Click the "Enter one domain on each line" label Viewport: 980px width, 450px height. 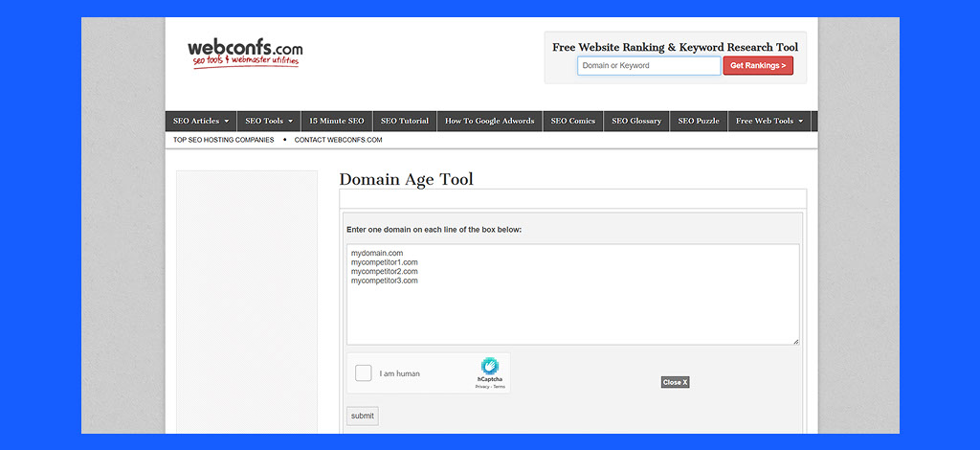[x=434, y=230]
